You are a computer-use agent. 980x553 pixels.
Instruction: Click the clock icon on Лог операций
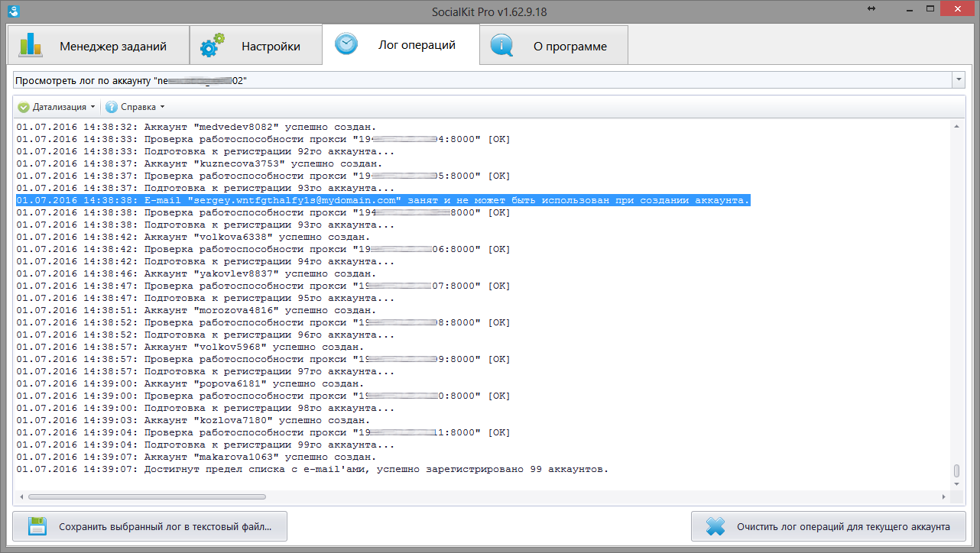point(346,44)
